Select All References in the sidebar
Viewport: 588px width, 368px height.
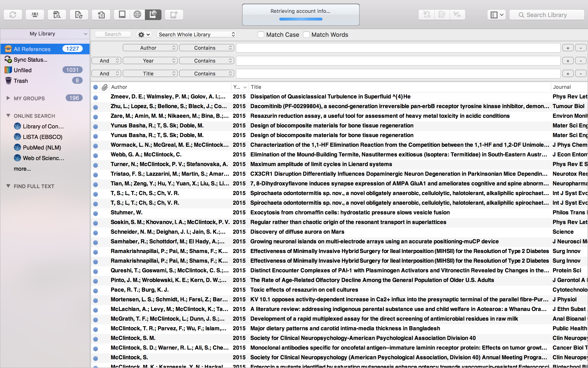pyautogui.click(x=45, y=49)
